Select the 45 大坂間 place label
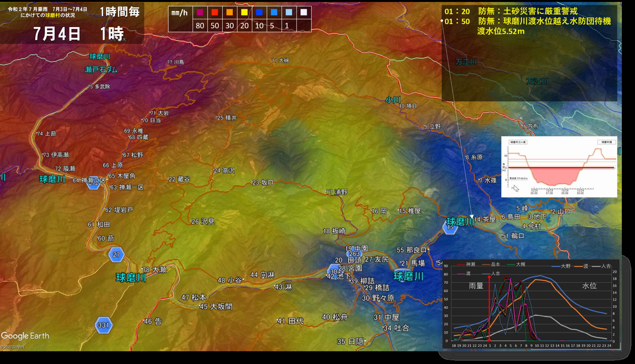This screenshot has height=364, width=635. [216, 307]
